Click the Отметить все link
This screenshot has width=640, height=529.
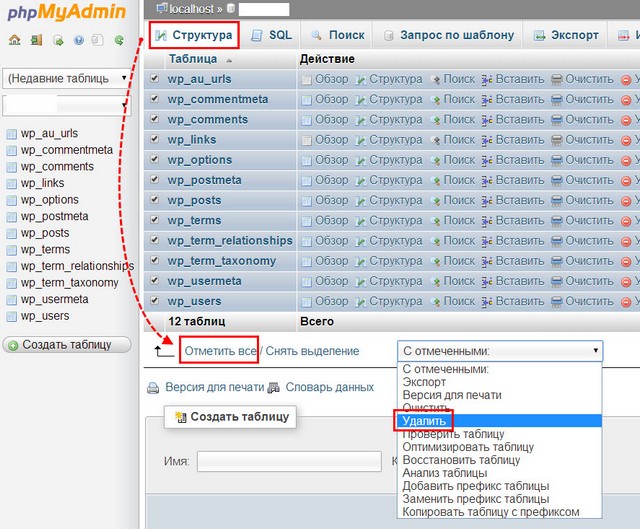220,351
